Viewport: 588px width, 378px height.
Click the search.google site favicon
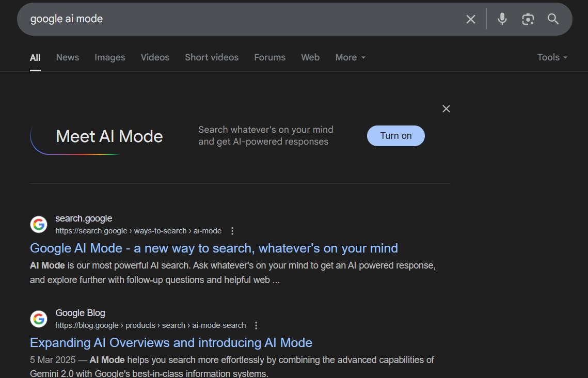pos(39,225)
